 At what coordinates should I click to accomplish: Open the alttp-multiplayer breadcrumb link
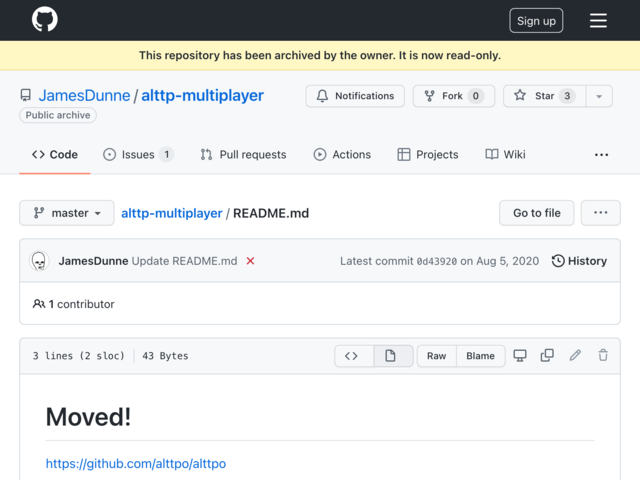(x=172, y=213)
